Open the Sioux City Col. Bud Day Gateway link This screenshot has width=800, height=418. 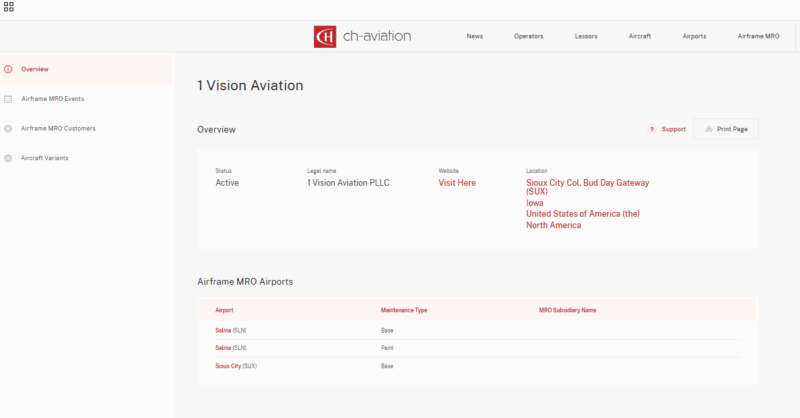[x=587, y=183]
